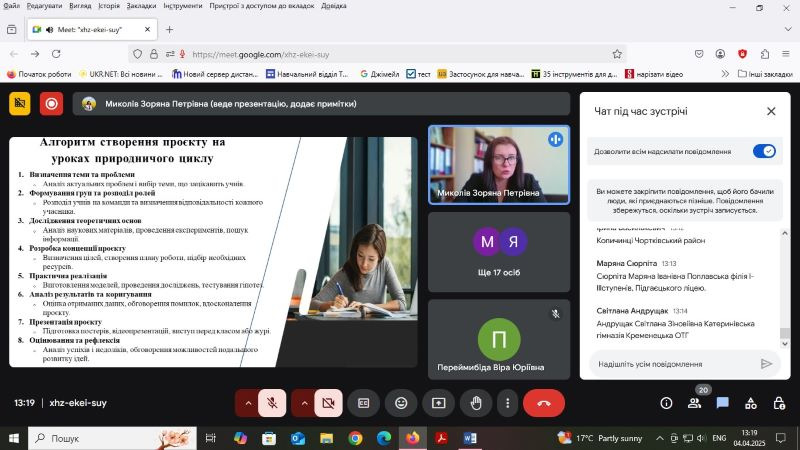Save to Pocket icon
The height and width of the screenshot is (450, 800).
click(698, 54)
